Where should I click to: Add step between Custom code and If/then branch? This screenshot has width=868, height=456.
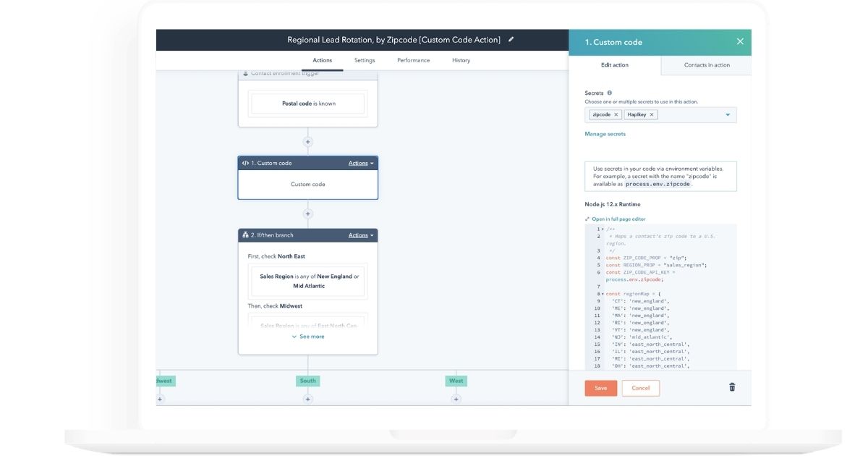307,214
